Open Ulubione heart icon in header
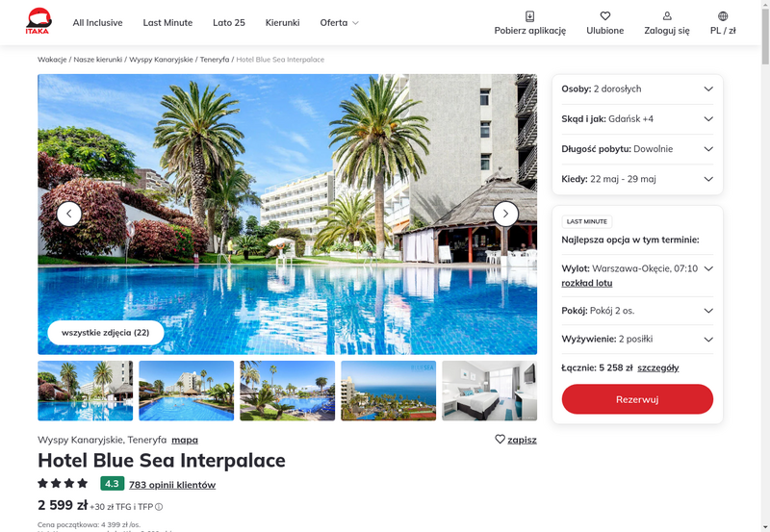 click(x=605, y=16)
